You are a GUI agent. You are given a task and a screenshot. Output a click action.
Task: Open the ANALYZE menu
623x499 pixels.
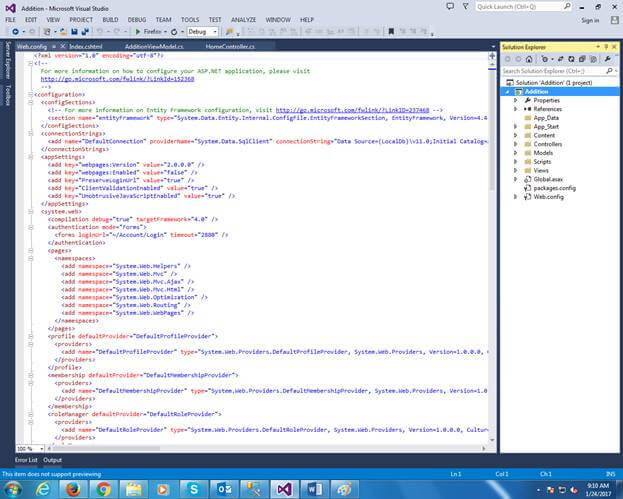pos(245,19)
